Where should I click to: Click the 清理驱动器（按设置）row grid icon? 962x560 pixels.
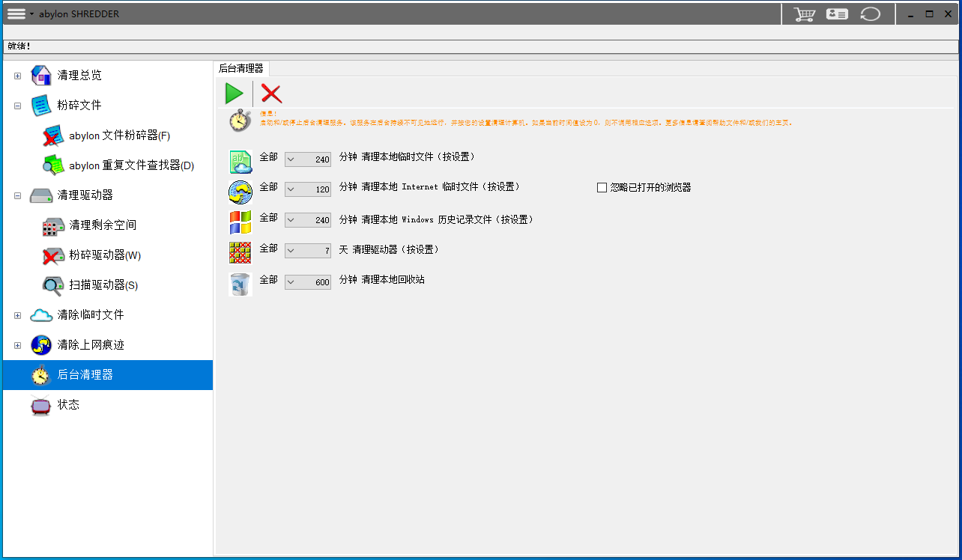[240, 252]
